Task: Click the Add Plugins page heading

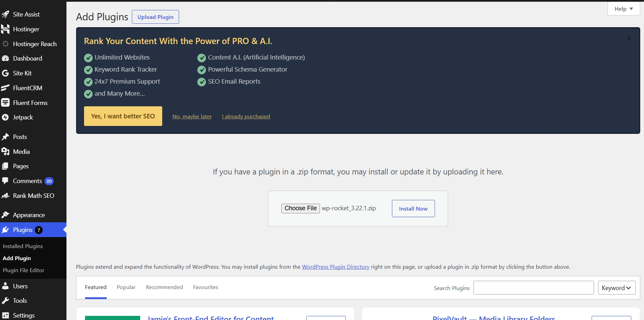Action: coord(102,17)
